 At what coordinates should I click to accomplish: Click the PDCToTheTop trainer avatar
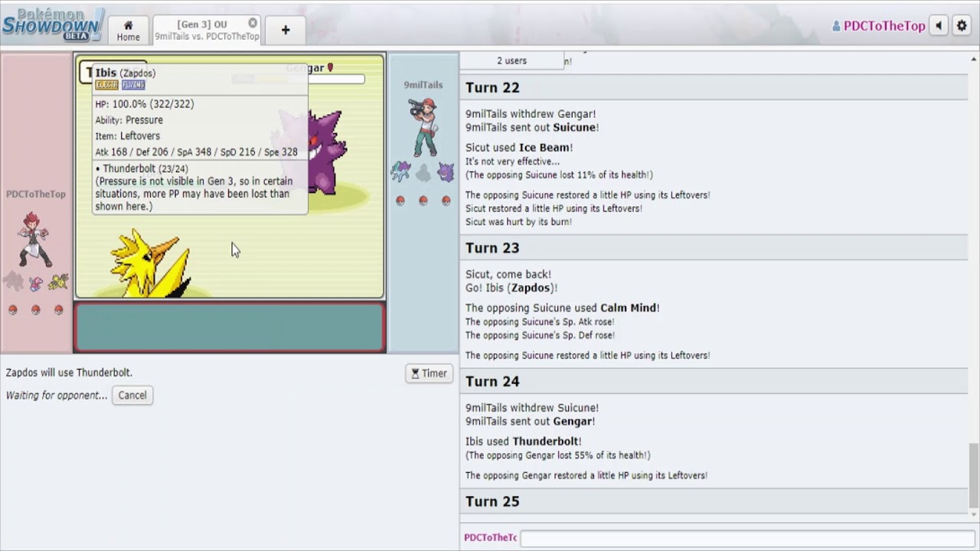(34, 239)
